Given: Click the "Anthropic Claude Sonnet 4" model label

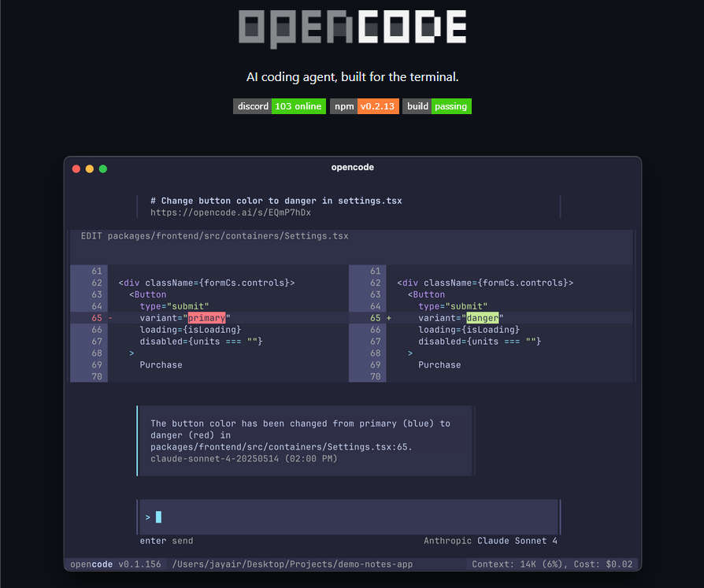Looking at the screenshot, I should [x=491, y=541].
